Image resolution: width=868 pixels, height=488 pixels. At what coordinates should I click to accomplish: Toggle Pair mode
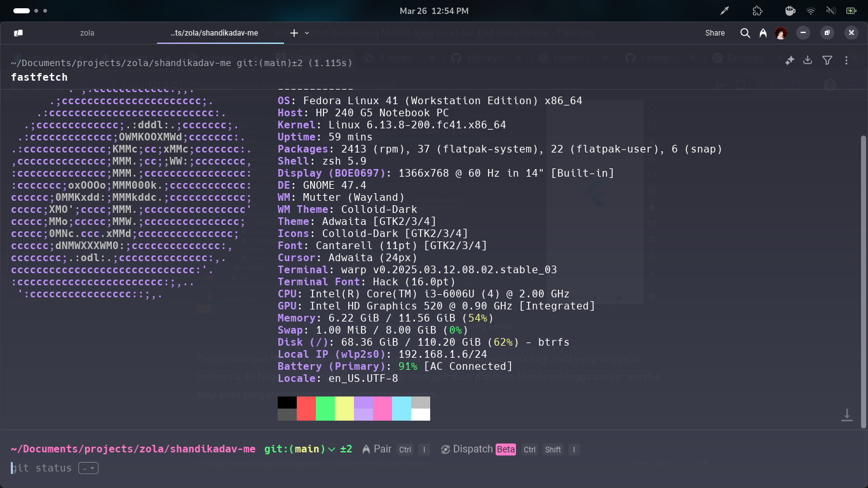pos(377,449)
